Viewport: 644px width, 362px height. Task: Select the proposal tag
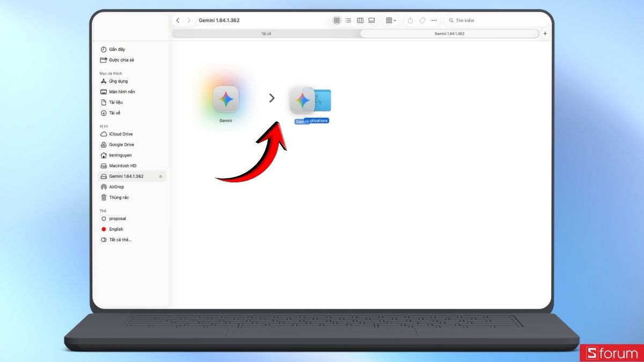pos(133,219)
